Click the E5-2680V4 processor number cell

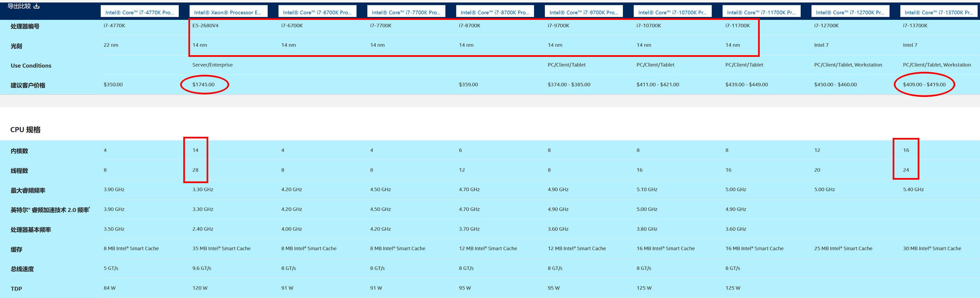[x=205, y=26]
